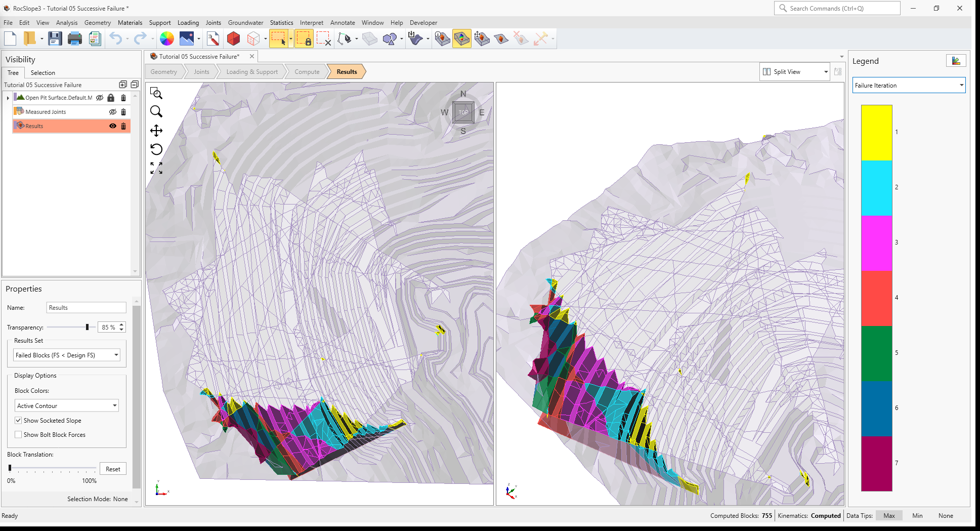The height and width of the screenshot is (531, 980).
Task: Click the magnifier zoom tool in viewport
Action: tap(156, 111)
